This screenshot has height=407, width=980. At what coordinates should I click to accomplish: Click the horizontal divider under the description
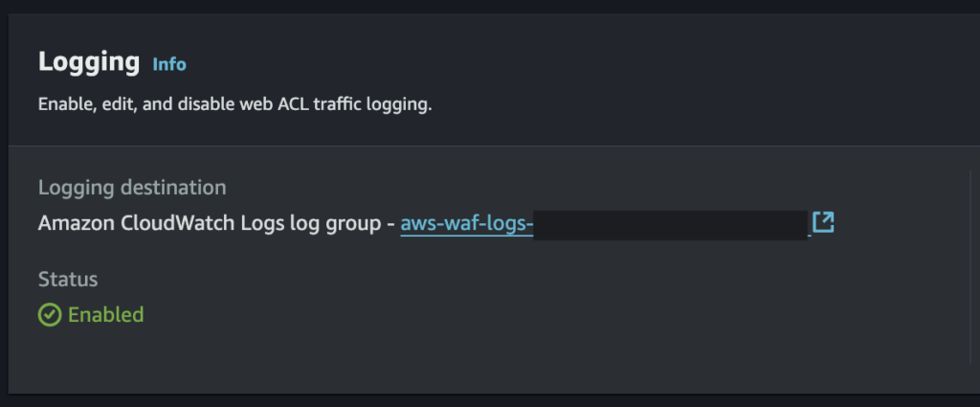pos(479,146)
